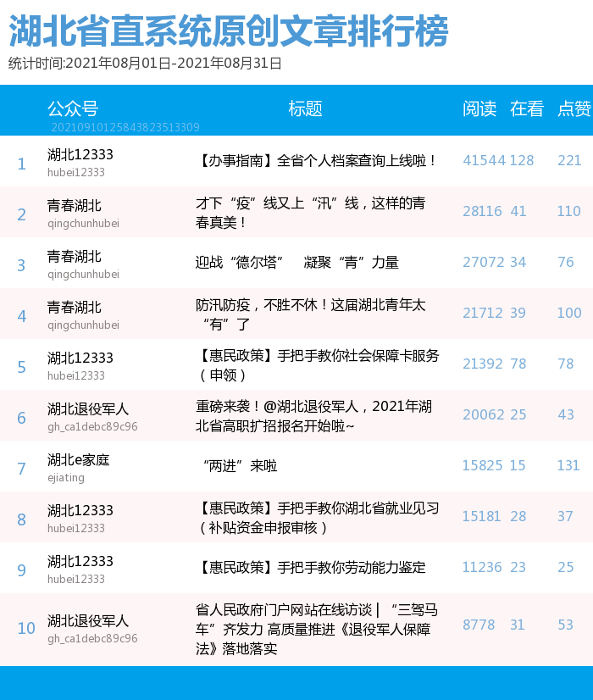Click the 点赞 column header
The width and height of the screenshot is (593, 700).
(x=574, y=108)
